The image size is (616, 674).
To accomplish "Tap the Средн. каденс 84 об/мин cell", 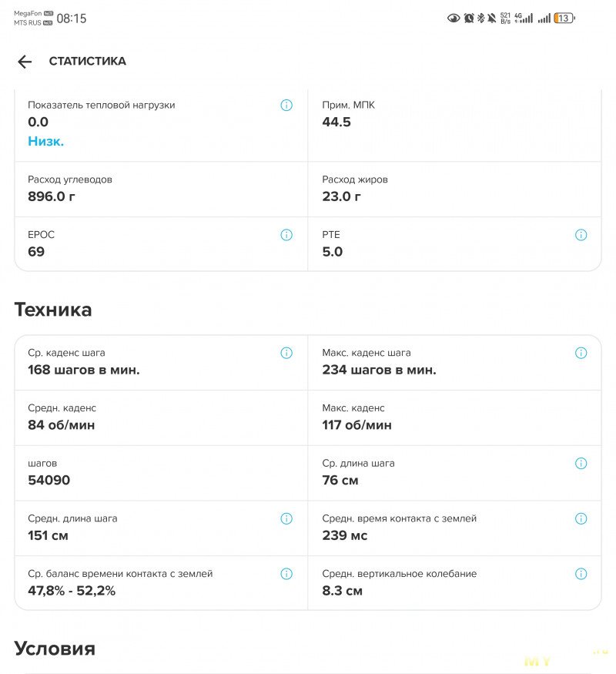I will tap(161, 417).
